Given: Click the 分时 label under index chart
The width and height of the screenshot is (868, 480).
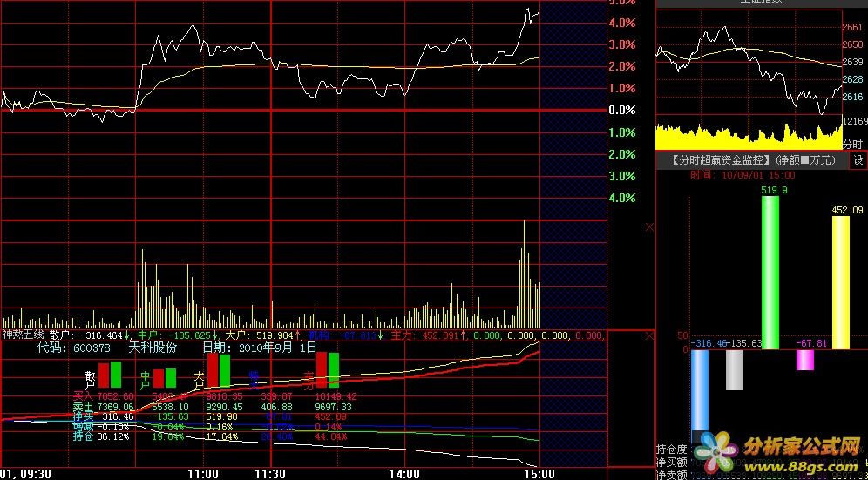Looking at the screenshot, I should pyautogui.click(x=853, y=144).
